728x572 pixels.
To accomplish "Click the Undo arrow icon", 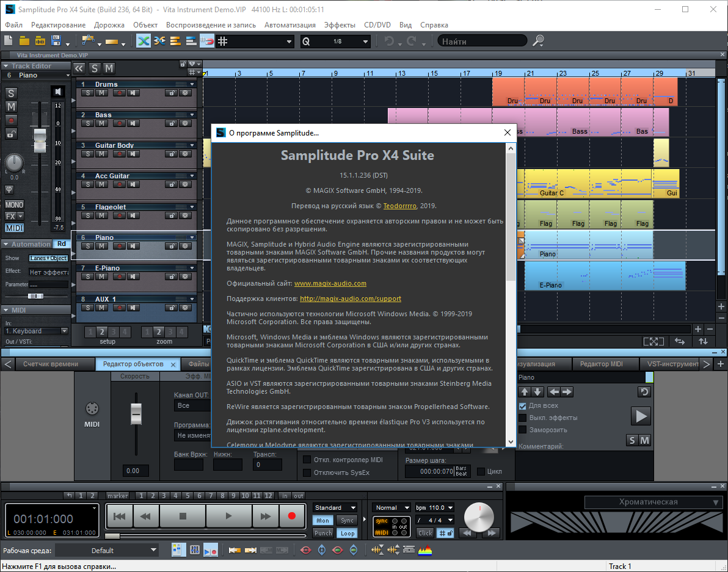I will tap(389, 42).
